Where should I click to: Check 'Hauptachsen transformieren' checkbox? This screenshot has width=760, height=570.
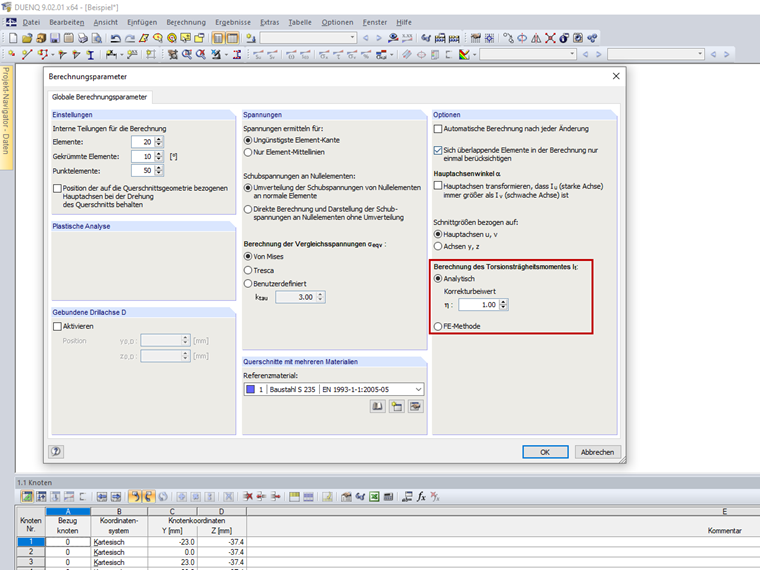tap(438, 186)
